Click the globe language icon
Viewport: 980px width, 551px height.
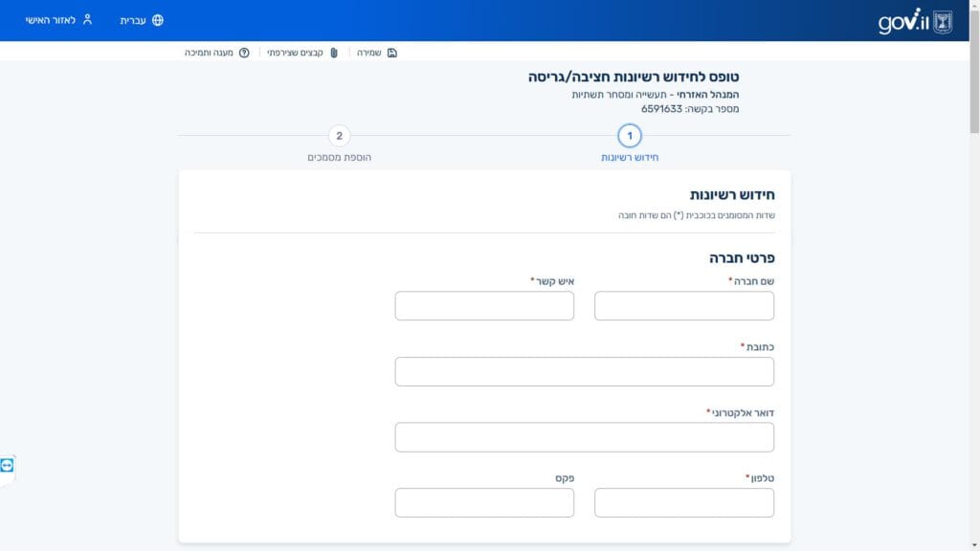pos(158,20)
